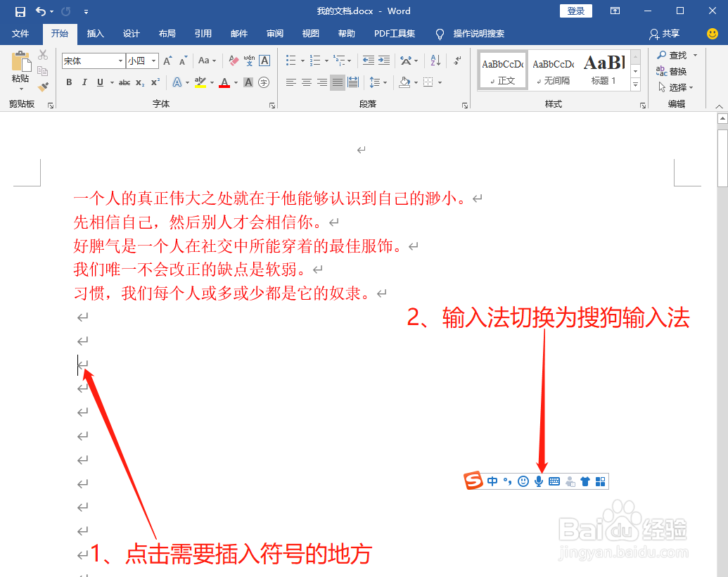
Task: Select the 无间隔 style thumbnail
Action: pos(553,70)
